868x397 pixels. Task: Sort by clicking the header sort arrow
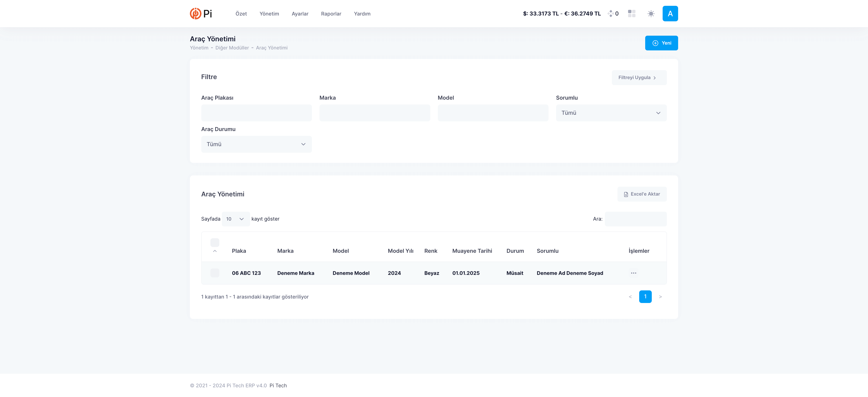[215, 251]
